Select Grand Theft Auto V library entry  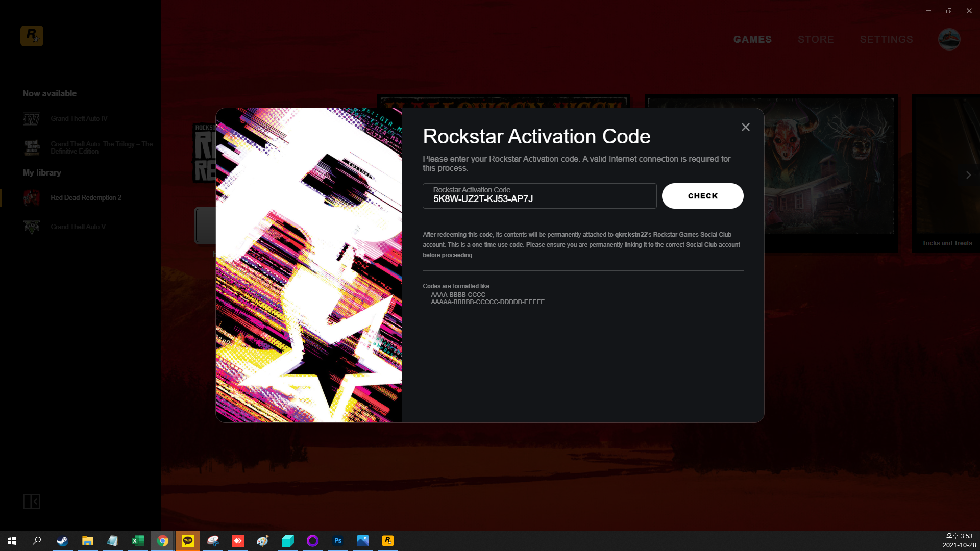point(78,227)
